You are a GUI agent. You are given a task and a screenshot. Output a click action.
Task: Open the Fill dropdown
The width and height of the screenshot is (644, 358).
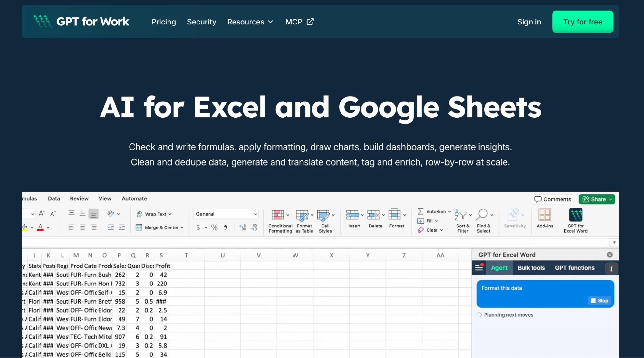tap(428, 221)
